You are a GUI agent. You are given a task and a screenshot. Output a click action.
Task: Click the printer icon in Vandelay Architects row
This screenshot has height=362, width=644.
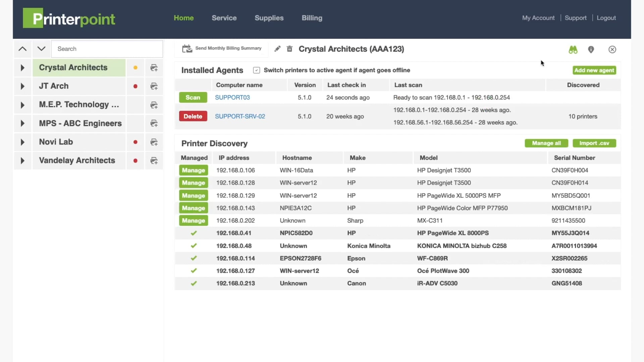click(x=154, y=161)
